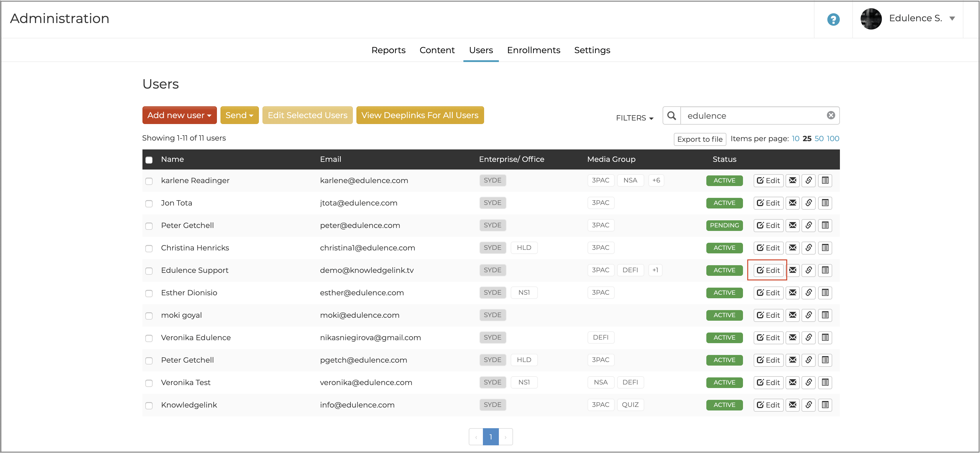Click envelope icon for Edulence Support
The width and height of the screenshot is (980, 453).
(x=792, y=270)
